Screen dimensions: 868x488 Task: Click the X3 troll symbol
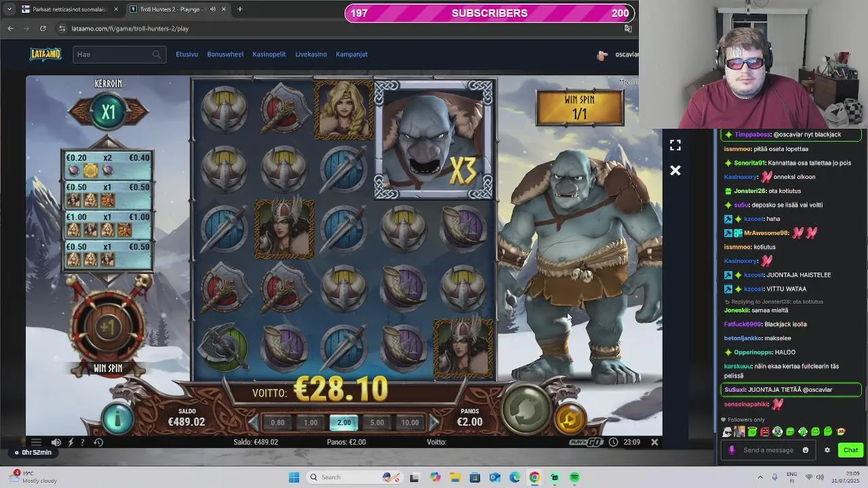(433, 140)
